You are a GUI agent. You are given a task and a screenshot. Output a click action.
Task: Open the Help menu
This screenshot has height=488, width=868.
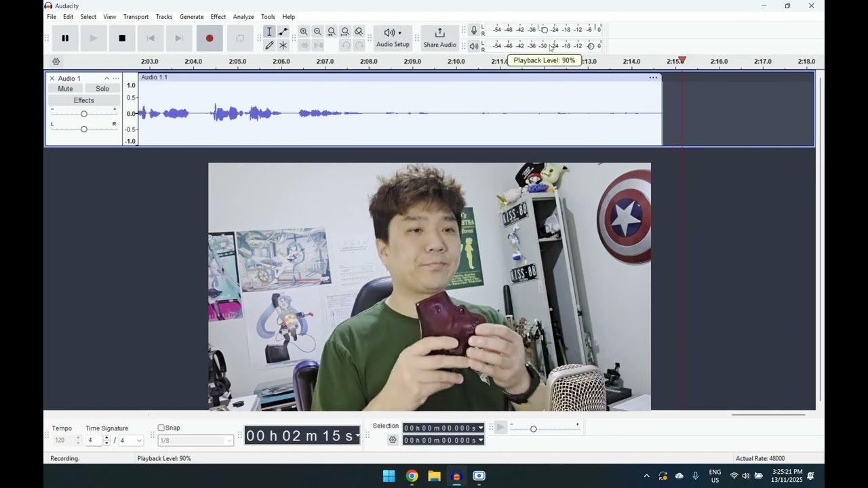[288, 17]
